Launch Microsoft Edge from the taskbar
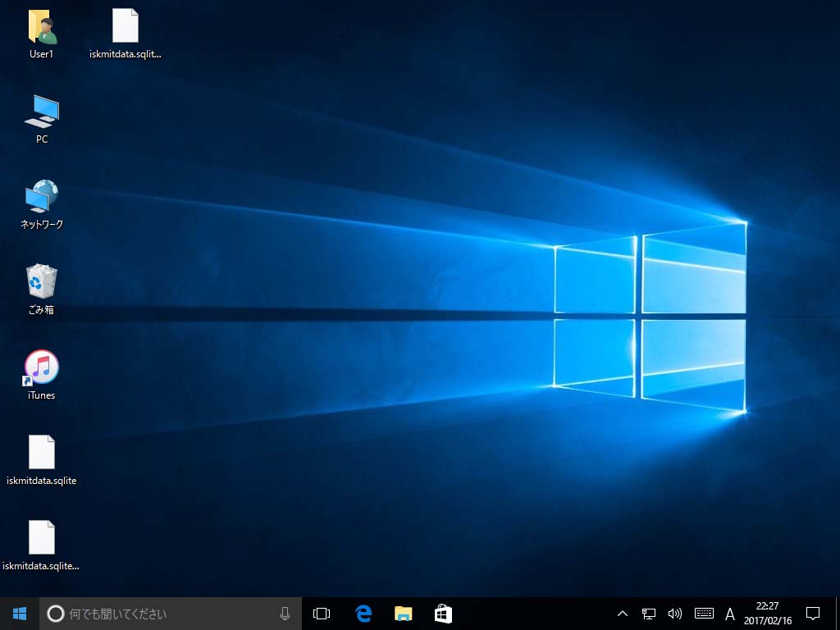The image size is (840, 630). pyautogui.click(x=363, y=614)
